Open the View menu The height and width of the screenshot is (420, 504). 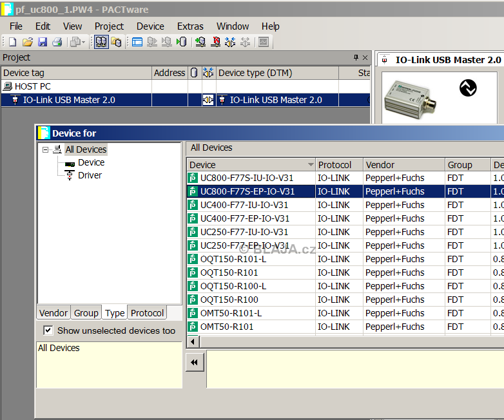pyautogui.click(x=72, y=26)
